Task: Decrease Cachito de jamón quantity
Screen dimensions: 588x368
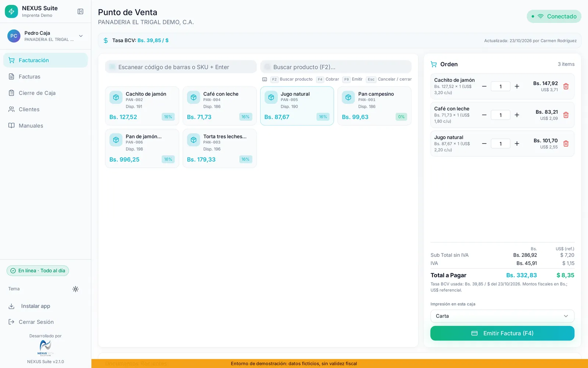Action: point(484,86)
